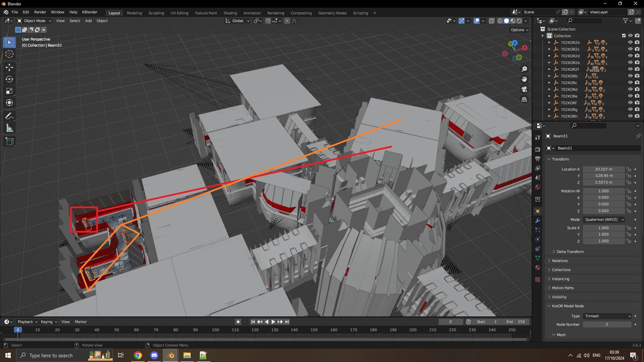Select the Annotate tool
This screenshot has width=644, height=362.
(9, 116)
